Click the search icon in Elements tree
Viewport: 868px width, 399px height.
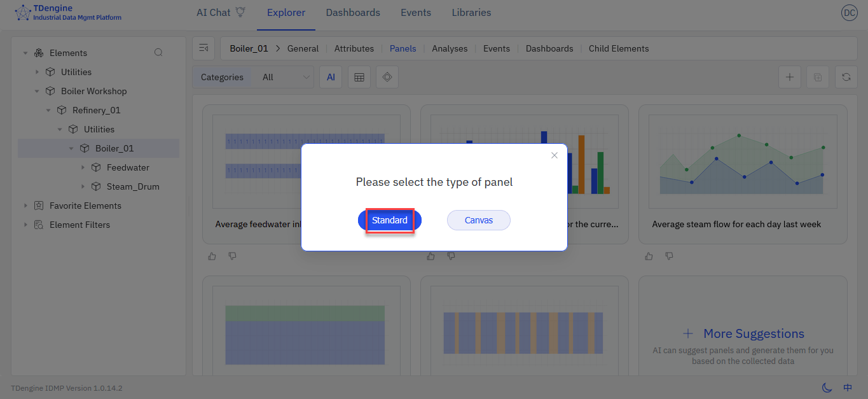(158, 53)
